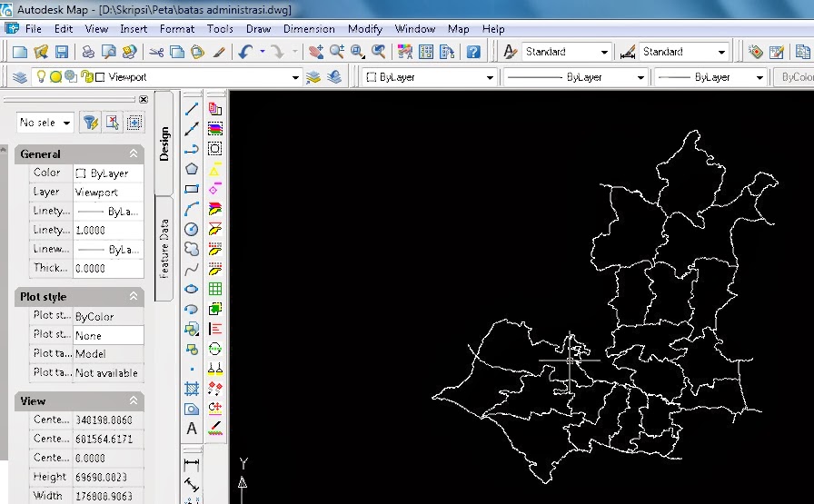Click the Copy icon
The image size is (814, 504).
click(x=177, y=52)
